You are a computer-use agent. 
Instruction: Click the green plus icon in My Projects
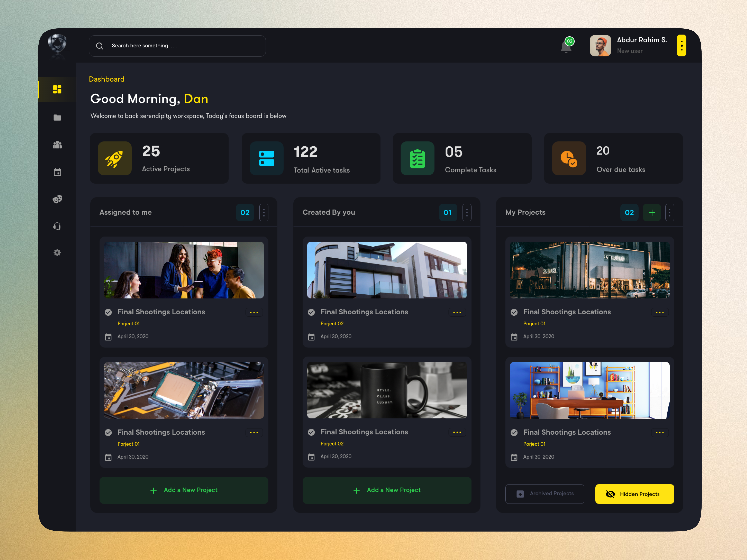652,212
